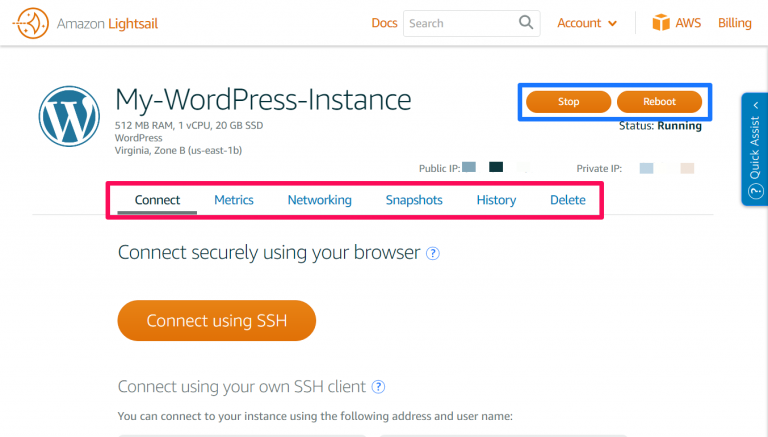Click the search magnifier icon
Viewport: 768px width, 437px height.
(x=526, y=23)
